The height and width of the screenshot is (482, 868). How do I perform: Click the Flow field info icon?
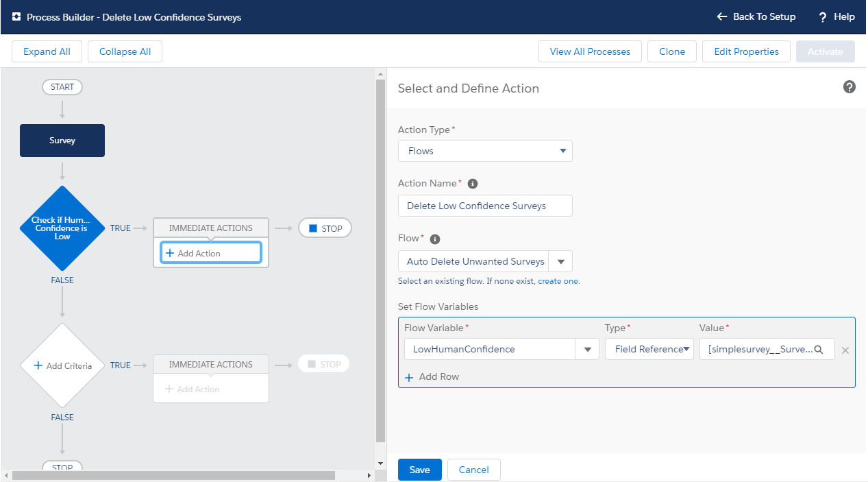435,239
